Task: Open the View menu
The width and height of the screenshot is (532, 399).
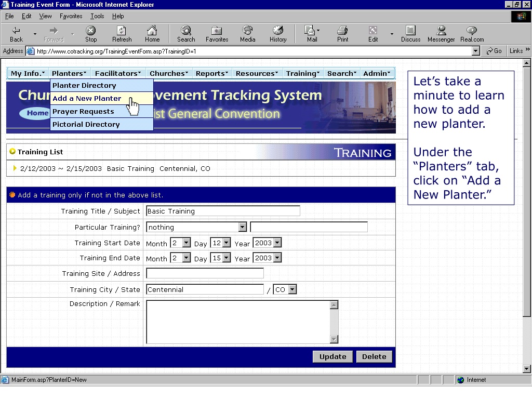Action: tap(46, 16)
